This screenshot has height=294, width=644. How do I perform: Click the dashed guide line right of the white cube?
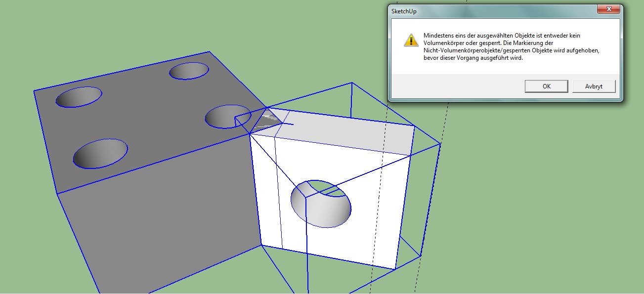(x=378, y=198)
